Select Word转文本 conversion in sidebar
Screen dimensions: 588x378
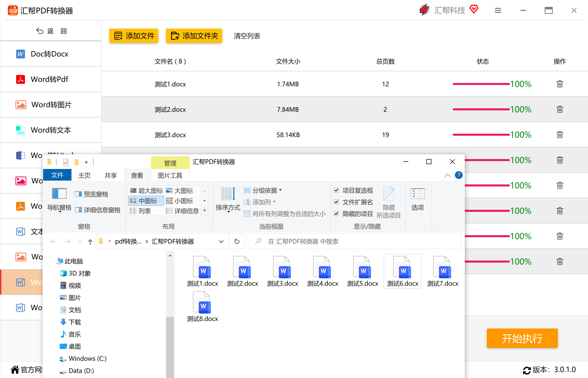click(x=51, y=130)
